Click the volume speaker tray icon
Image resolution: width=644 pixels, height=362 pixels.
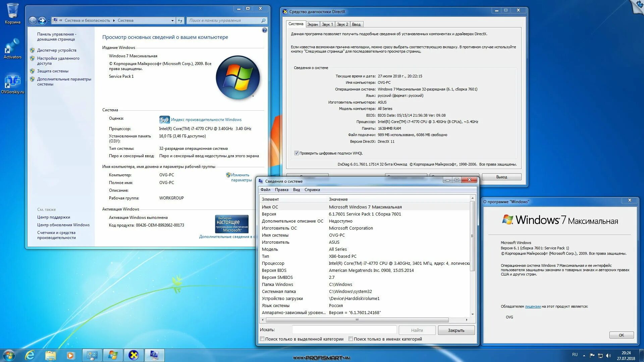[608, 356]
